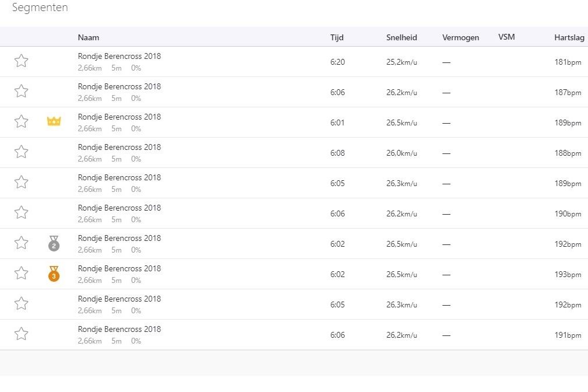This screenshot has width=588, height=392.
Task: Star the segment with 190bpm heart rate
Action: pos(21,212)
